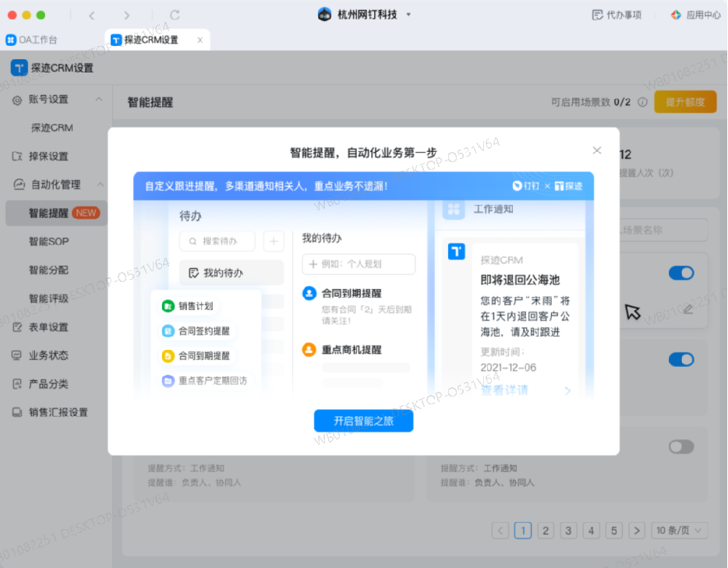Open 智能SOP in the sidebar

pos(49,242)
